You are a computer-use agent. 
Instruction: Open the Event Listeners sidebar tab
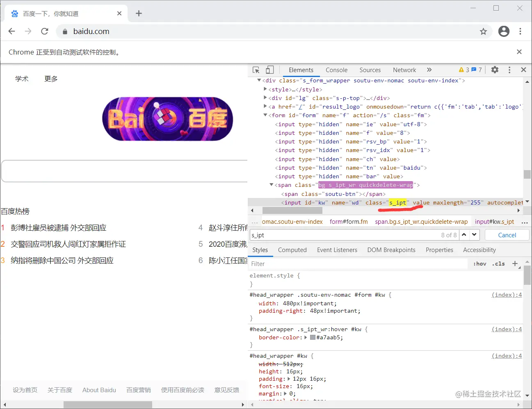337,250
